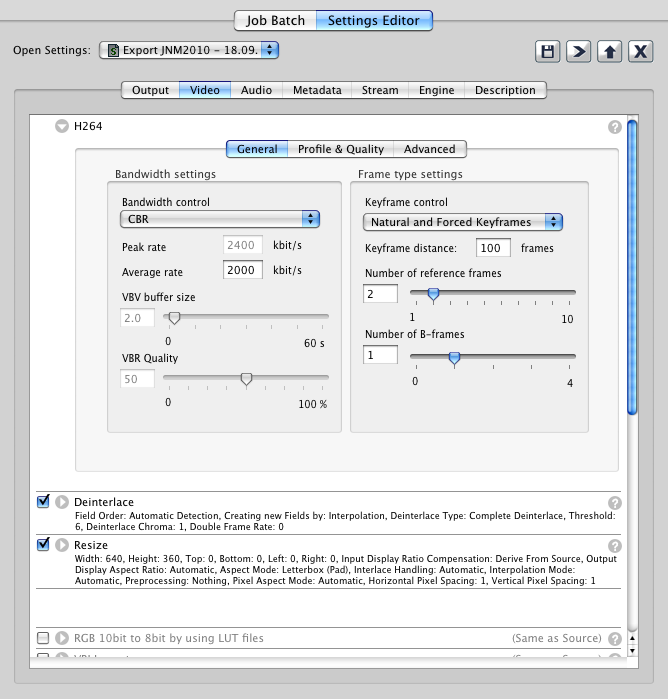Click the VBR Quality value field
The width and height of the screenshot is (668, 699).
(137, 379)
